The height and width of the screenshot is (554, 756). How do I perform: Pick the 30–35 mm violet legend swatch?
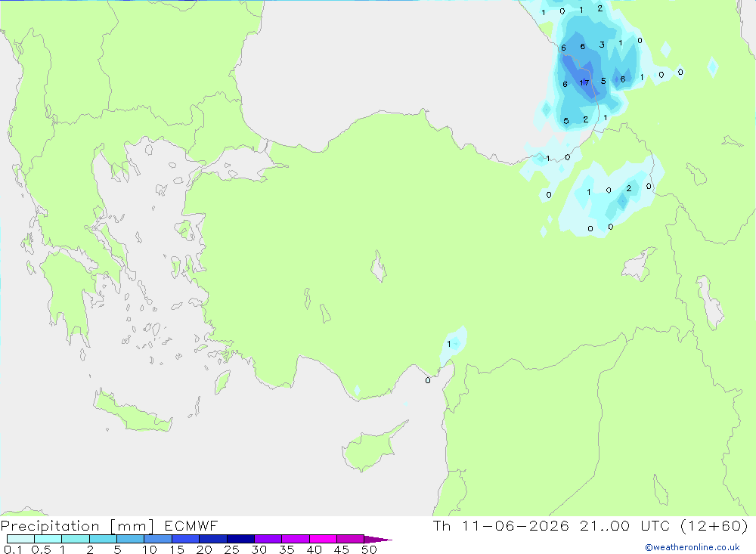268,539
